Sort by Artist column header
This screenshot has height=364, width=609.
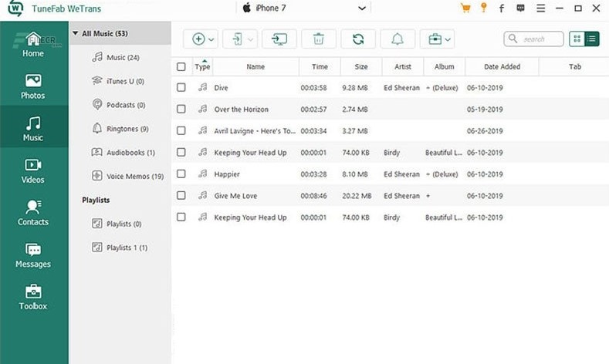(x=403, y=67)
